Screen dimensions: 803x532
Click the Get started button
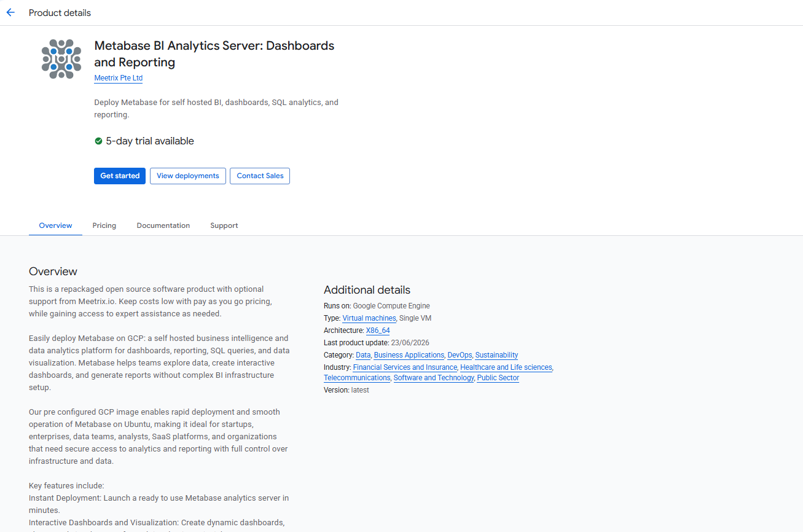coord(120,176)
